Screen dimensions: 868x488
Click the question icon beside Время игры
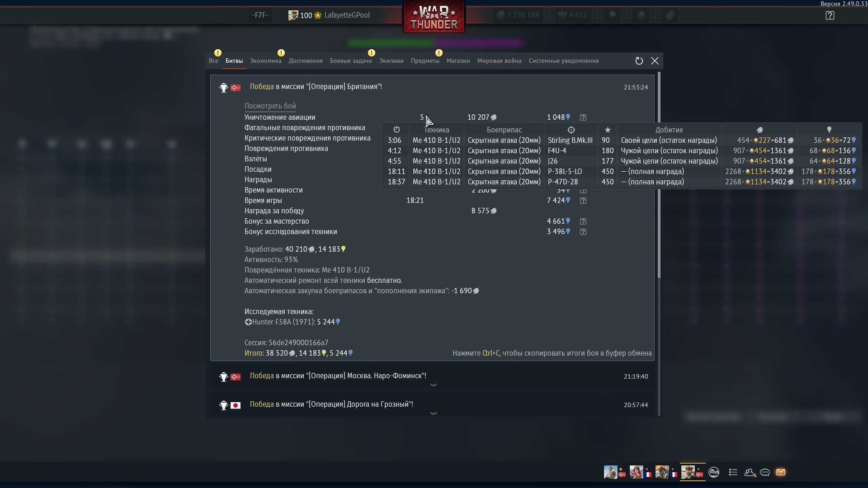click(583, 201)
